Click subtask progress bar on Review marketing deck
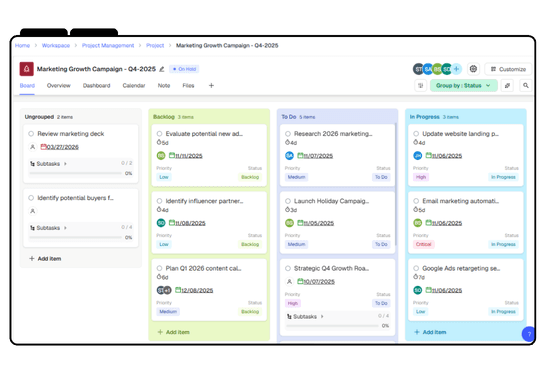540x384 pixels. (x=76, y=173)
